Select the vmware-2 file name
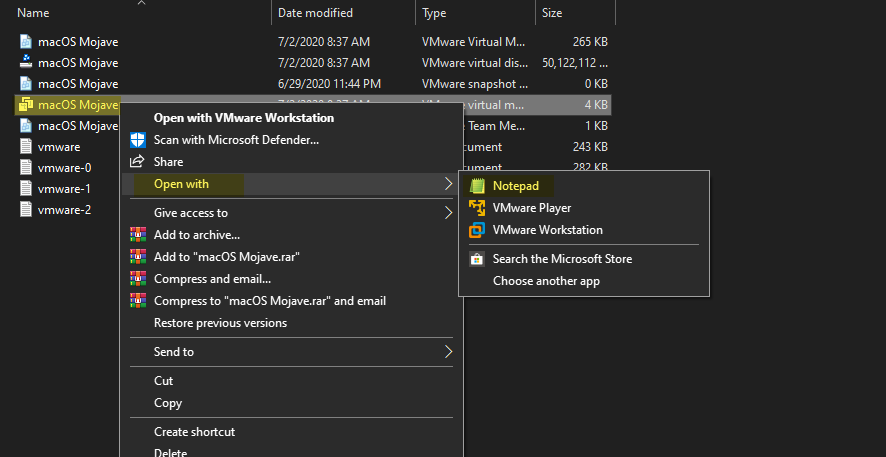This screenshot has width=886, height=457. click(x=64, y=210)
